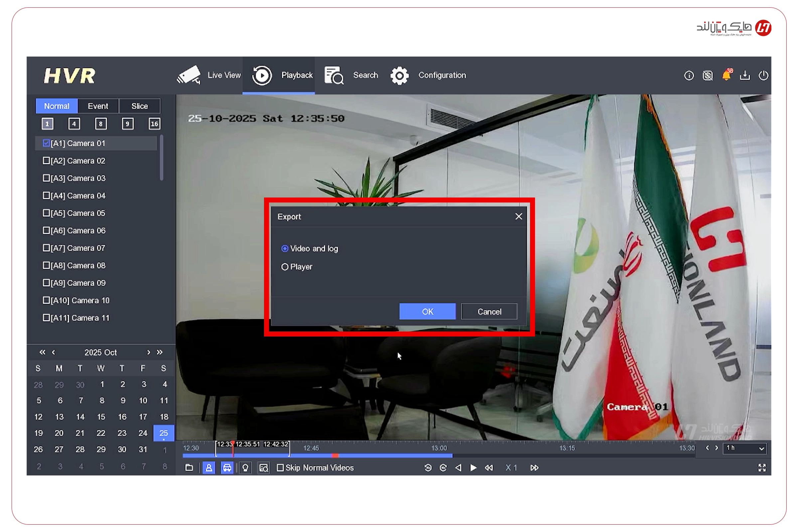The width and height of the screenshot is (798, 532).
Task: Click the power shutdown icon
Action: point(763,75)
